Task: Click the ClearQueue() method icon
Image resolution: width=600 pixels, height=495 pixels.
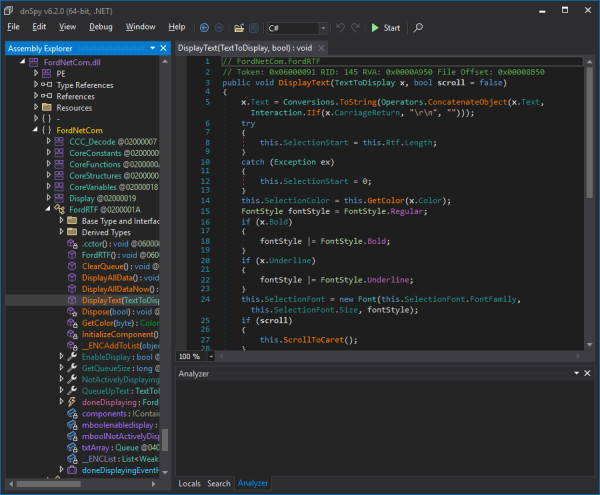Action: pyautogui.click(x=72, y=266)
